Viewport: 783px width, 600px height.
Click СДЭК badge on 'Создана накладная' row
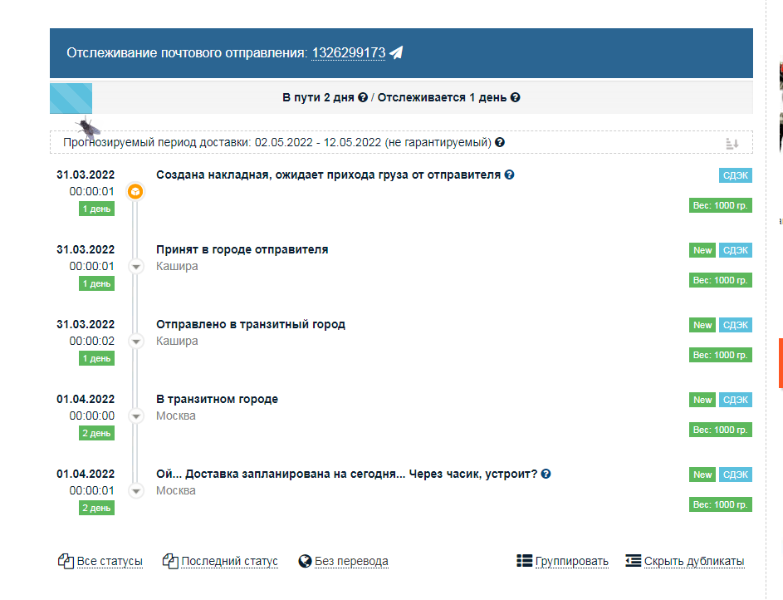point(735,175)
